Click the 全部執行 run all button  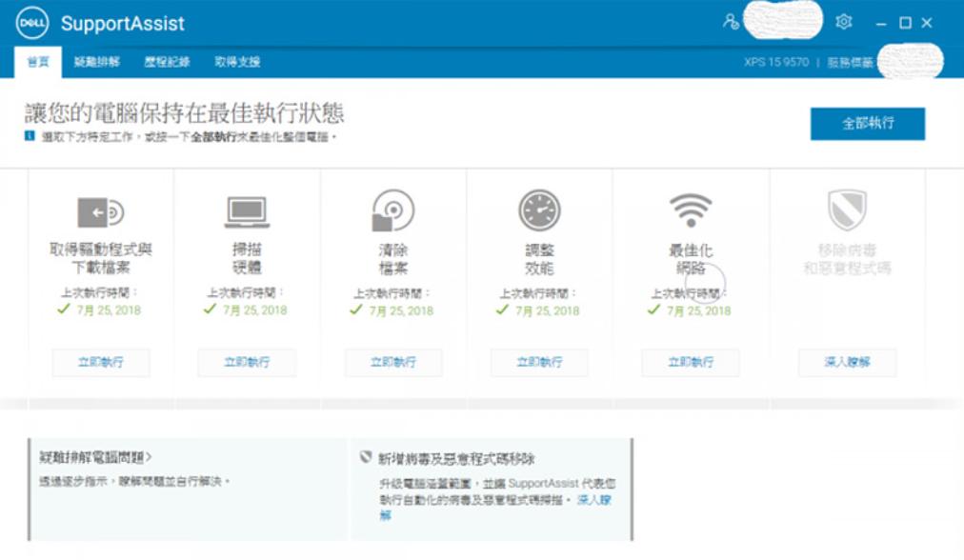pyautogui.click(x=868, y=124)
